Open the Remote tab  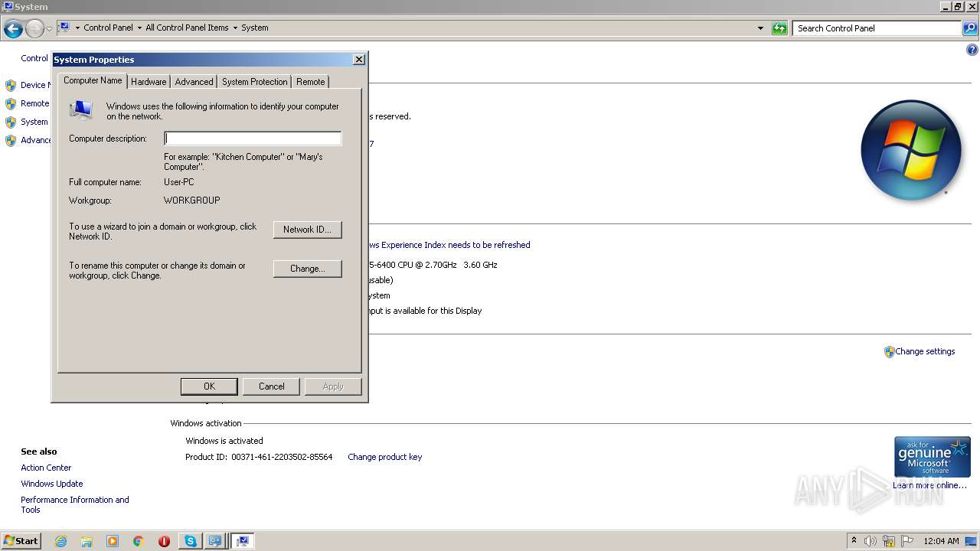pos(310,82)
